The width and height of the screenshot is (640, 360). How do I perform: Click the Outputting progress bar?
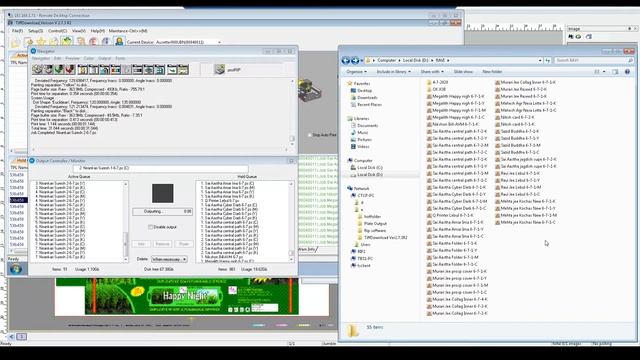(162, 211)
